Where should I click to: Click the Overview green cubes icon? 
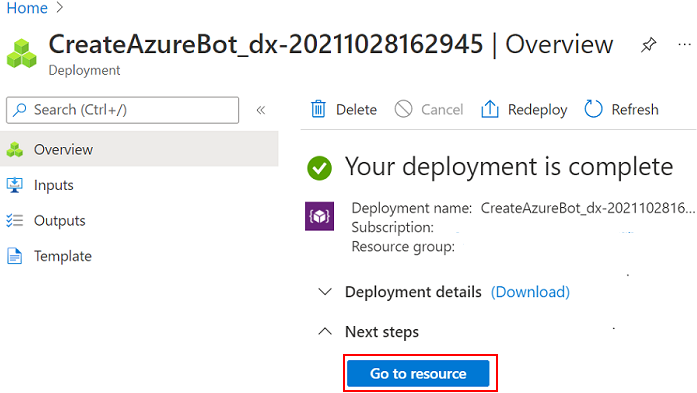15,149
